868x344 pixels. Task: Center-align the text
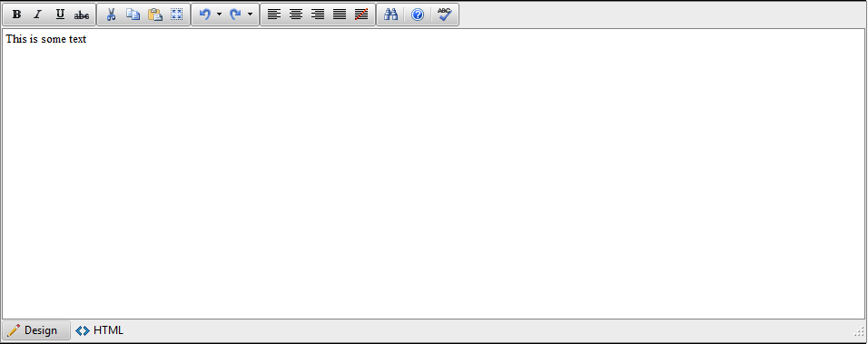pos(296,15)
